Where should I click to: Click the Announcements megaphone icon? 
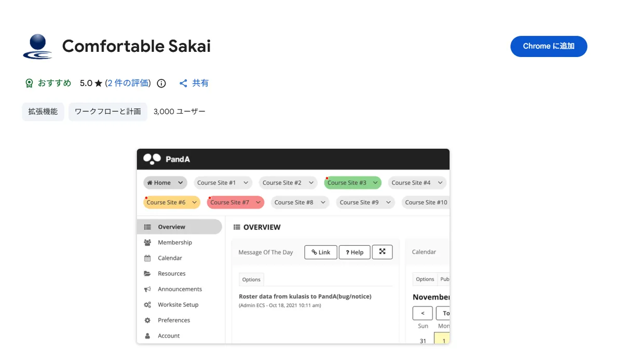tap(147, 289)
